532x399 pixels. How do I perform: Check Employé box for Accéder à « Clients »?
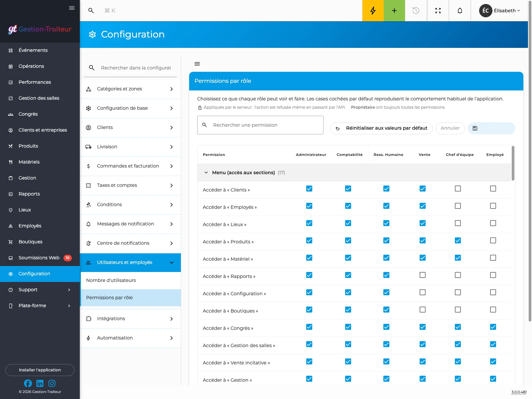493,189
